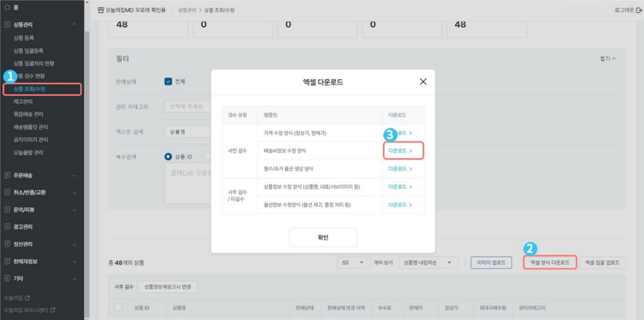Screen dimensions: 644x320
Task: Click the 광고관리 section icon
Action: pyautogui.click(x=7, y=227)
